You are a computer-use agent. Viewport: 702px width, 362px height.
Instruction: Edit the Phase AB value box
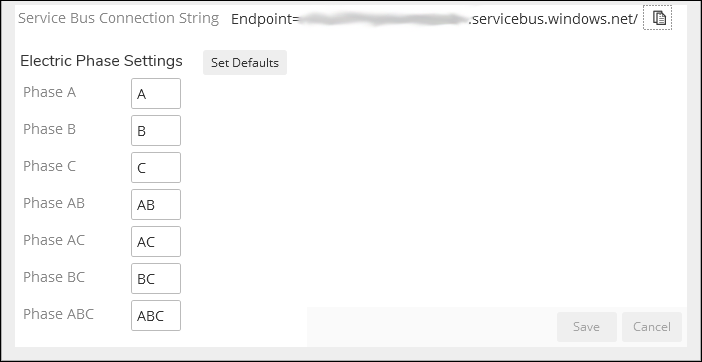156,204
